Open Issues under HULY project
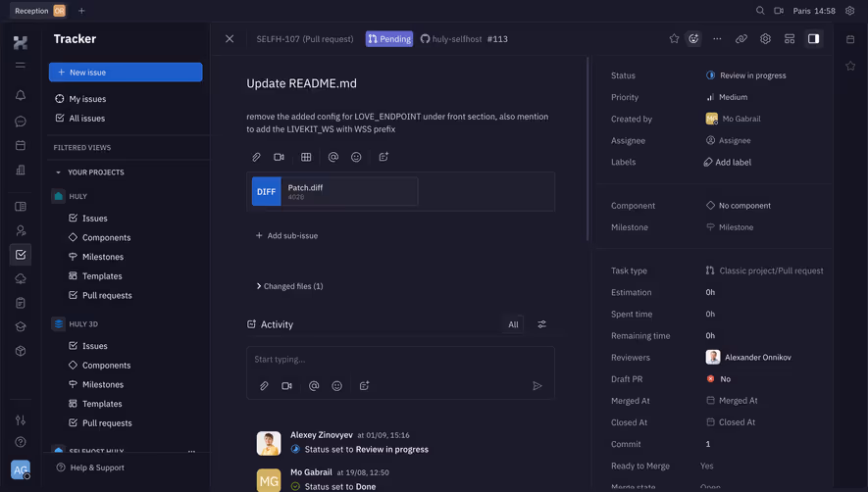 coord(95,218)
